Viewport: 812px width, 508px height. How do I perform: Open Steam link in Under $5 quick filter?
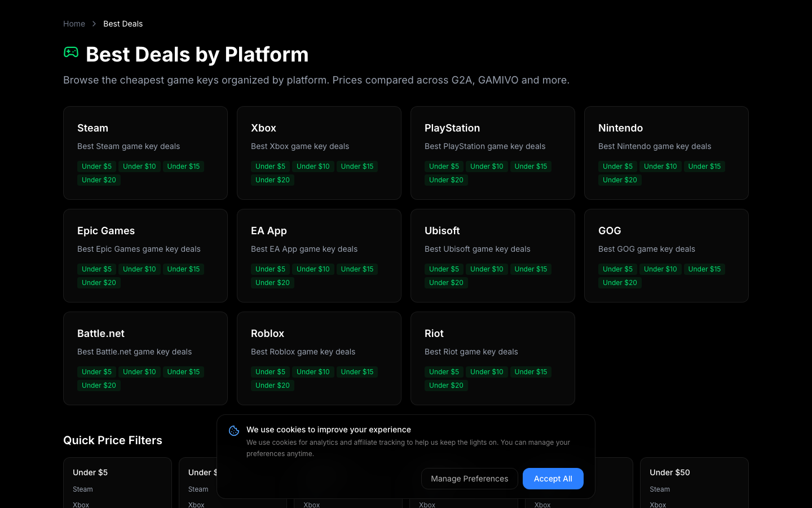83,489
